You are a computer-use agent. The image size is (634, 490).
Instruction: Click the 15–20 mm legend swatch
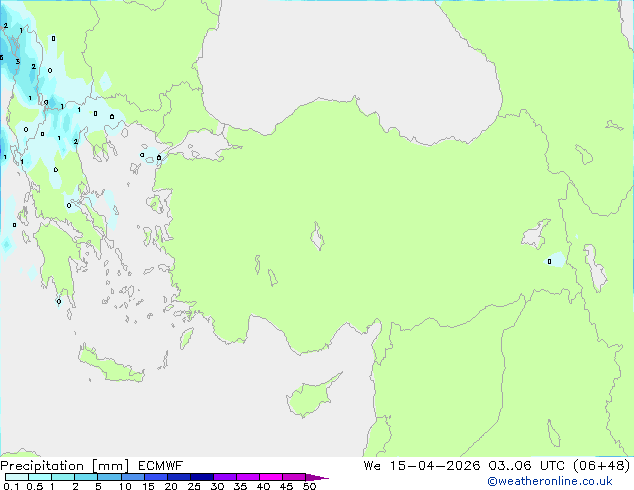(x=156, y=477)
